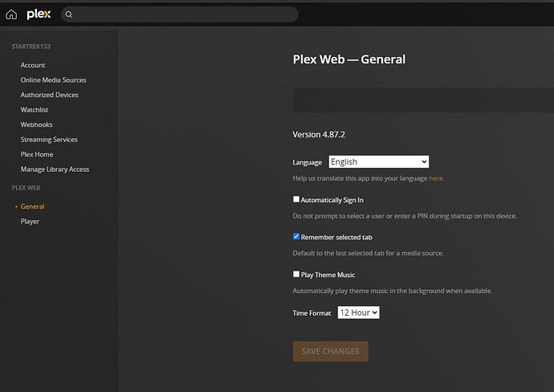Enable Play Theme Music checkbox
This screenshot has height=392, width=554.
click(296, 274)
